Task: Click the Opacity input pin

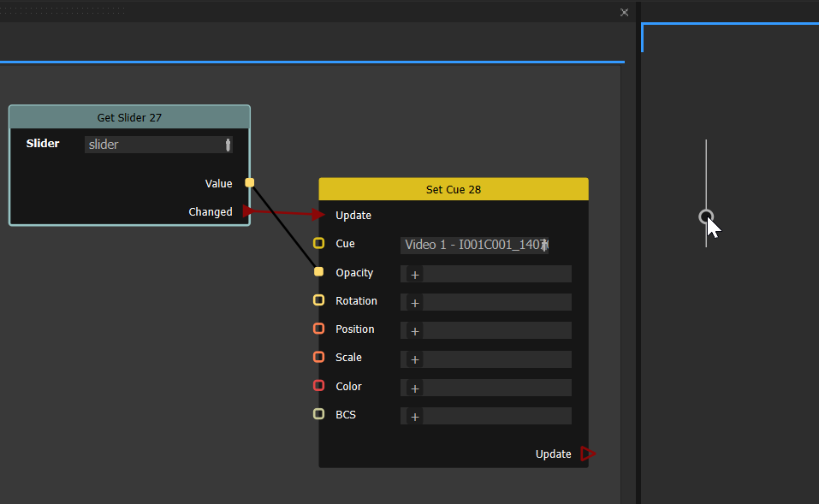Action: click(319, 272)
